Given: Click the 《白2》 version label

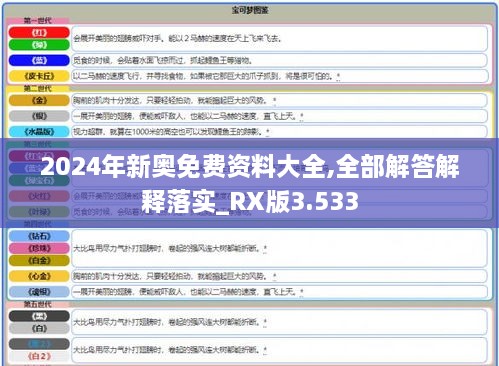Looking at the screenshot, I should point(39,356).
